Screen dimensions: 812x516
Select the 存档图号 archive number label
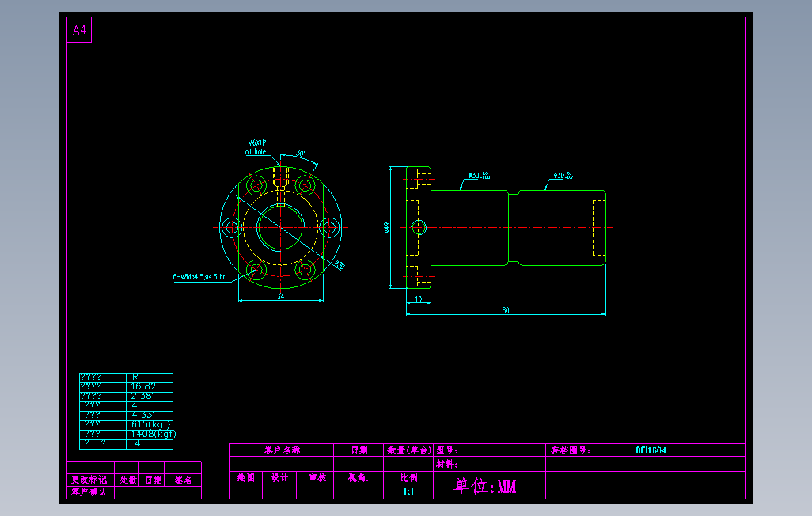[571, 450]
